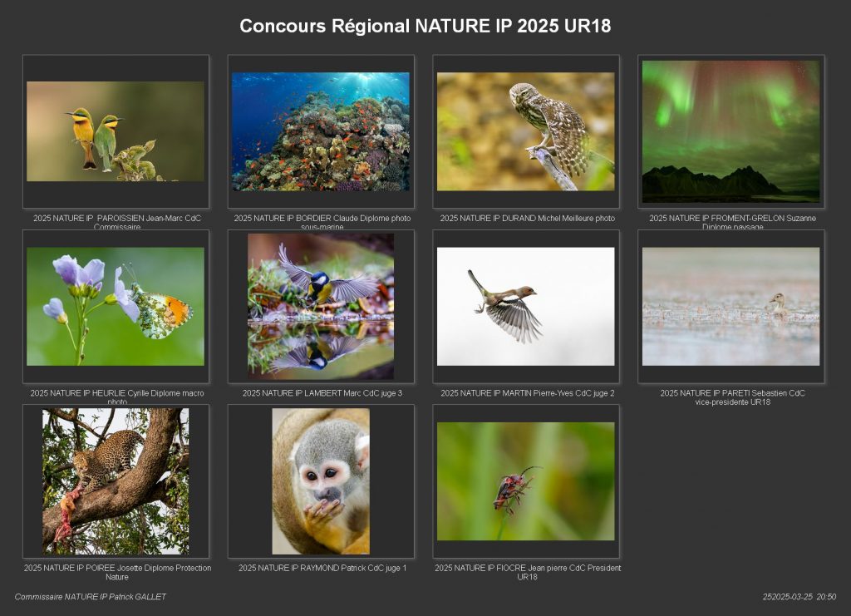851x616 pixels.
Task: Open the bee-eater birds photo thumbnail
Action: 116,131
